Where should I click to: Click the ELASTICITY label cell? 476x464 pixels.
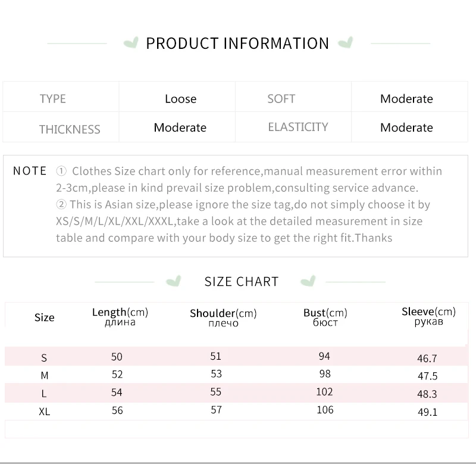point(293,127)
